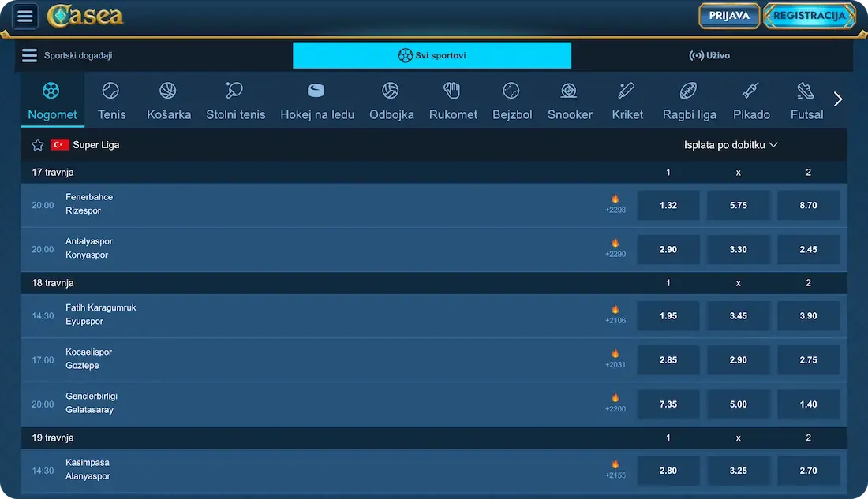Click the REGISTRACIJA button
This screenshot has height=499, width=868.
pos(809,16)
